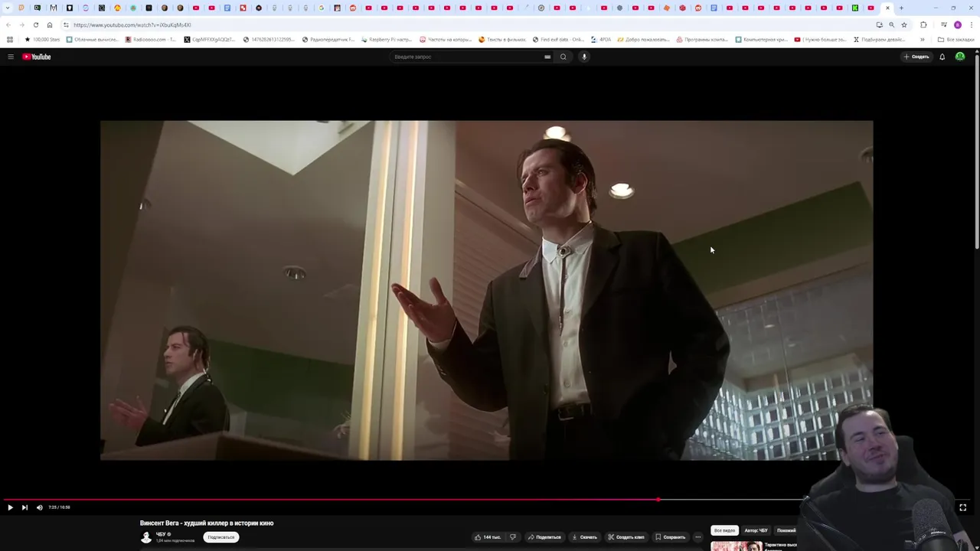Bookmark this page with the star icon
Image resolution: width=980 pixels, height=551 pixels.
point(904,25)
